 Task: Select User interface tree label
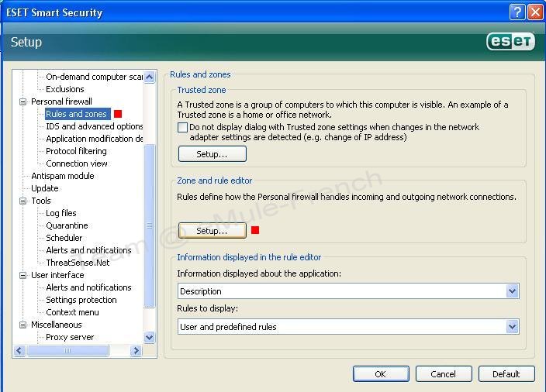[x=57, y=275]
